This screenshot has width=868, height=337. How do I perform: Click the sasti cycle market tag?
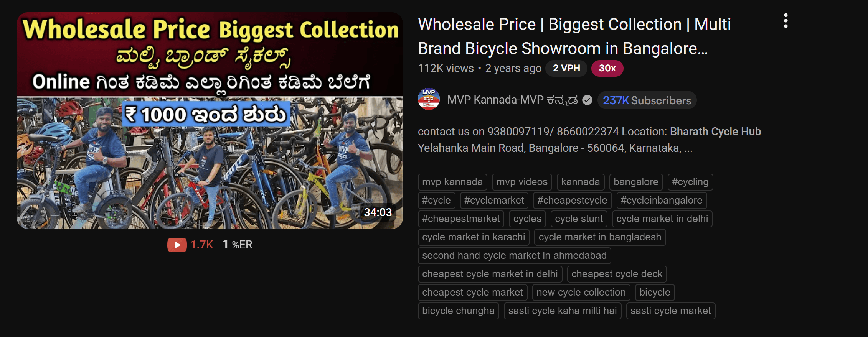pos(671,311)
